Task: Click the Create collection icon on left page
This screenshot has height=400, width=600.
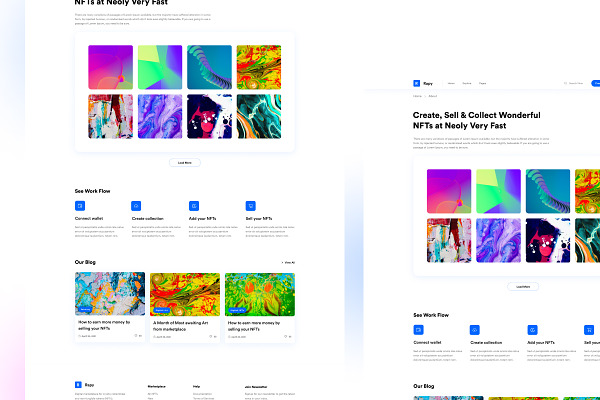Action: [x=136, y=206]
